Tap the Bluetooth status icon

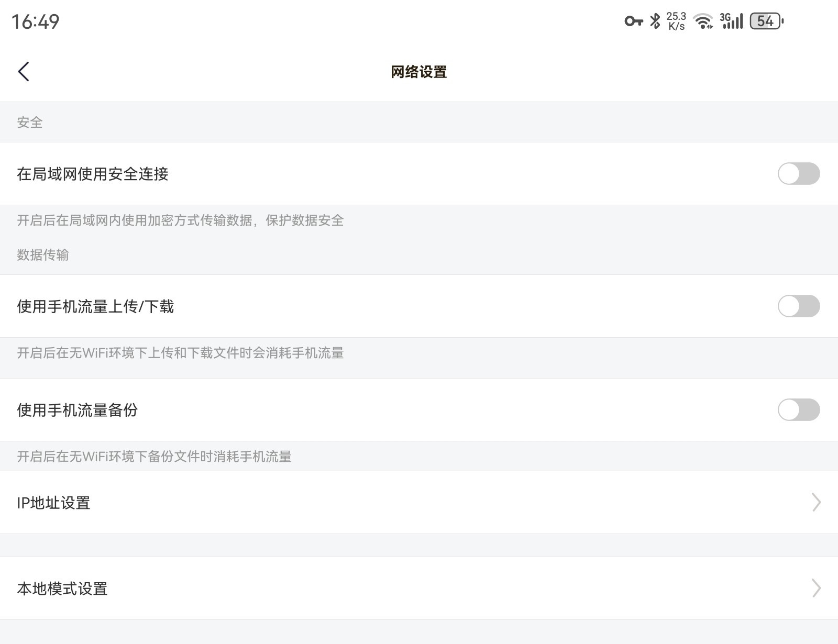tap(655, 21)
